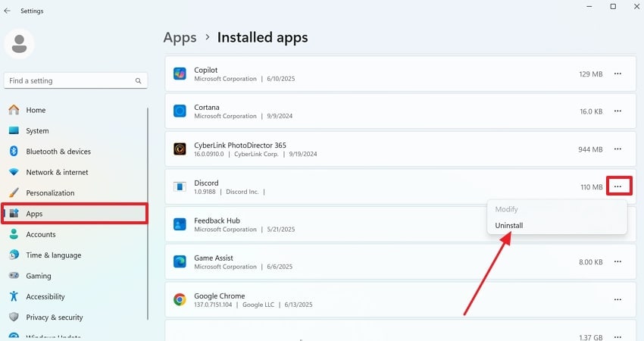Click the 110 MB Discord size

coord(592,187)
